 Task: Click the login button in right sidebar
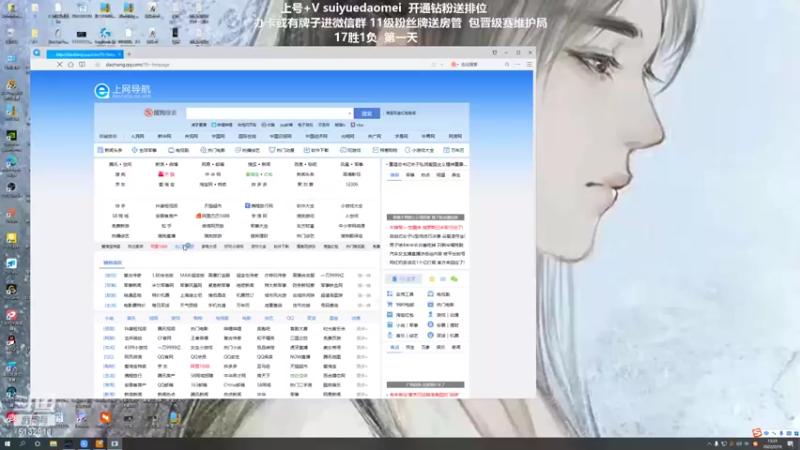point(404,279)
